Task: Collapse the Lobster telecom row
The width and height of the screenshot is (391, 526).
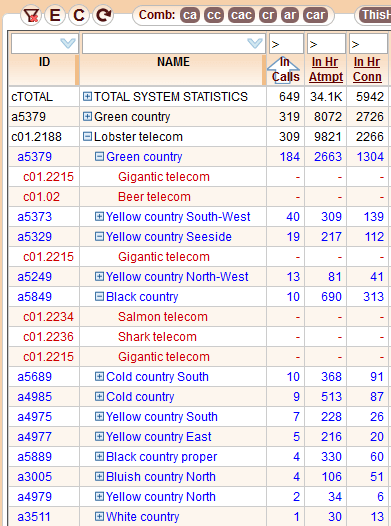Action: pos(87,137)
